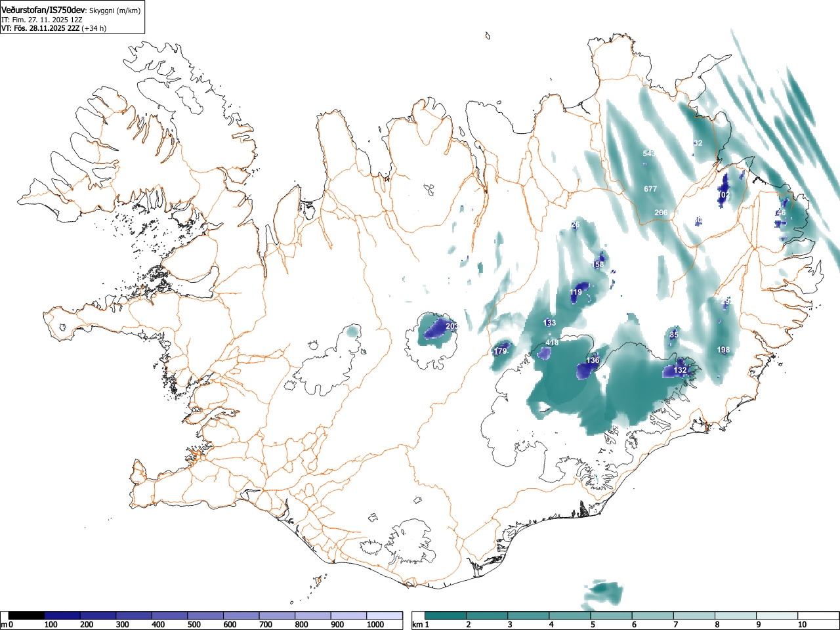Image resolution: width=840 pixels, height=630 pixels.
Task: Click the '600' tick label in the metre legend
Action: click(230, 625)
